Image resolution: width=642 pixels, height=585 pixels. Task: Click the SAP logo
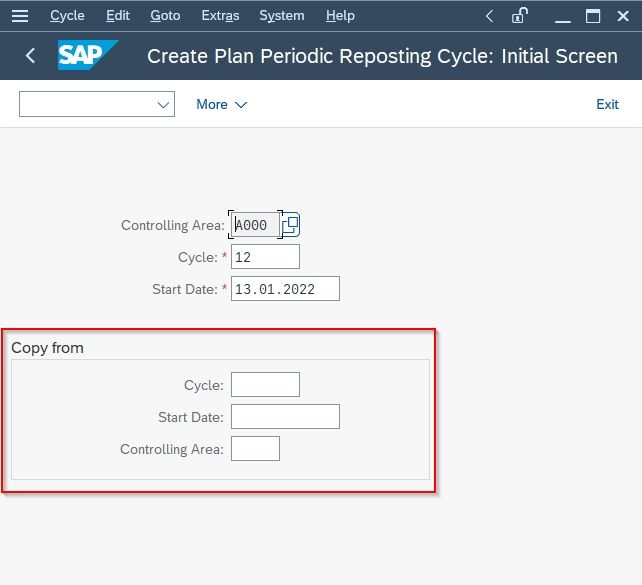[88, 55]
